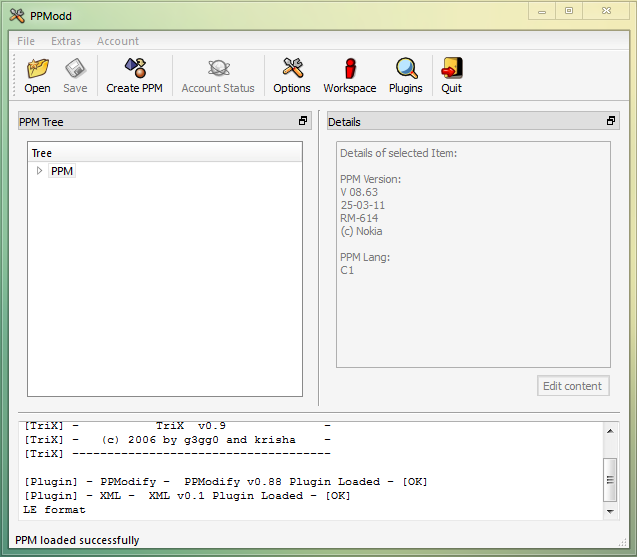This screenshot has width=637, height=557.
Task: Click '2006 by g3gg0 and krisha' log line
Action: coord(178,440)
